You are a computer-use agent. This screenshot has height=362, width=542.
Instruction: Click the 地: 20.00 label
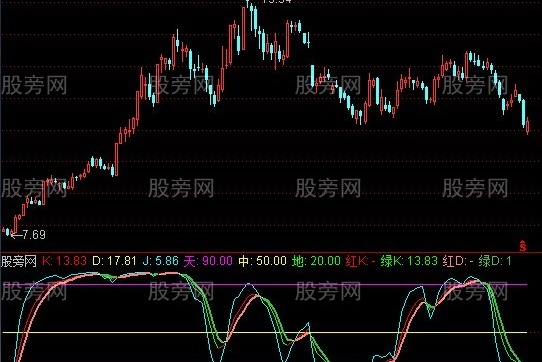[x=317, y=261]
